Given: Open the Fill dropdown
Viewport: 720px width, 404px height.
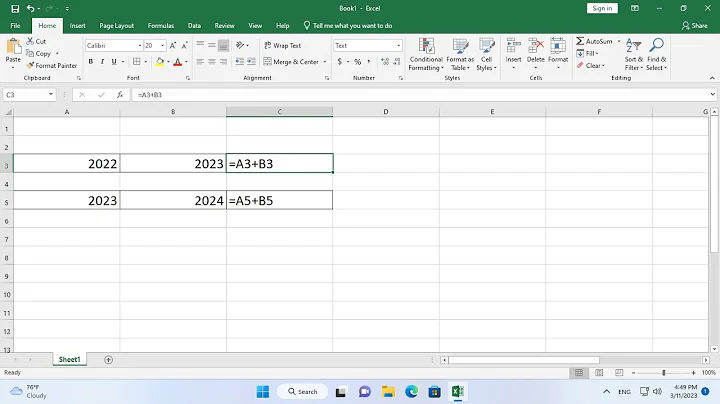Looking at the screenshot, I should coord(588,54).
